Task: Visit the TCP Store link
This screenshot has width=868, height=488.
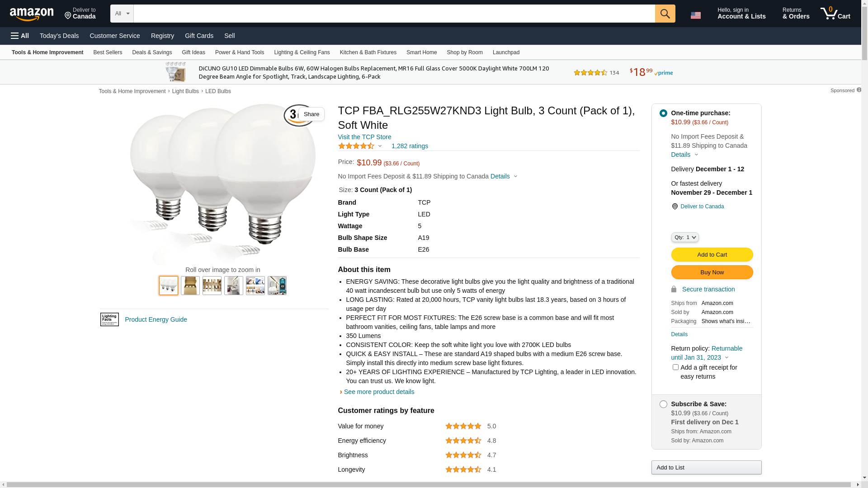Action: [x=364, y=137]
